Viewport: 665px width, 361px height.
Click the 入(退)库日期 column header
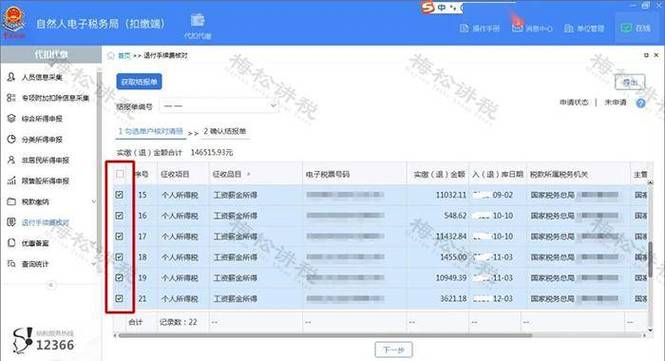[497, 174]
